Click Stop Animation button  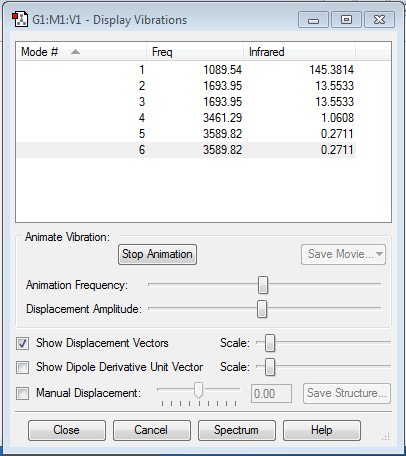tap(157, 254)
